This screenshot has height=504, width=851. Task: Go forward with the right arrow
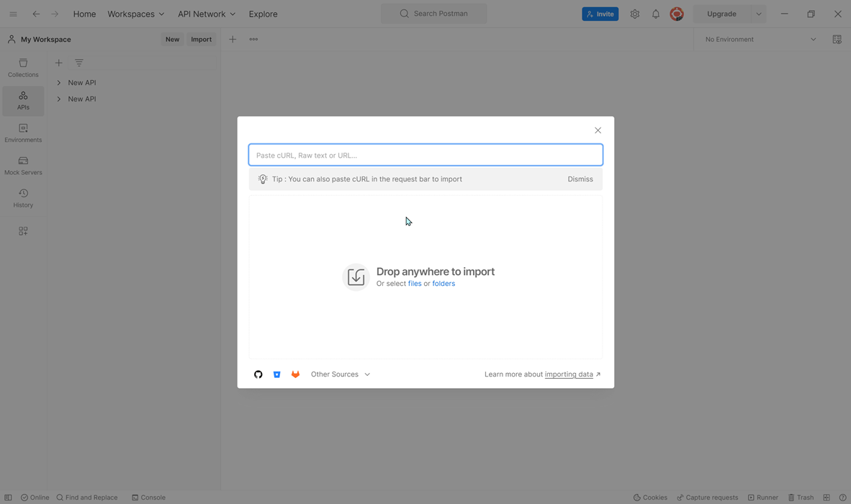55,14
